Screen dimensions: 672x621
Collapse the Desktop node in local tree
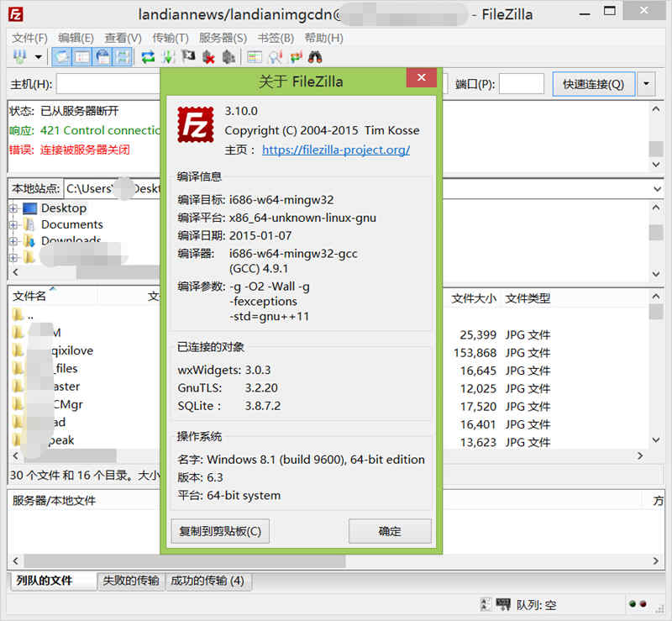tap(15, 208)
